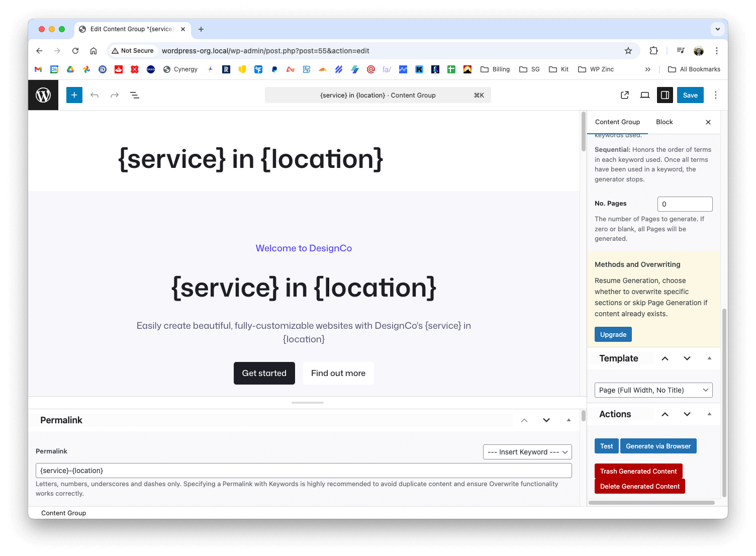Screen dimensions: 756x556
Task: Toggle the settings sidebar panel icon
Action: click(x=665, y=95)
